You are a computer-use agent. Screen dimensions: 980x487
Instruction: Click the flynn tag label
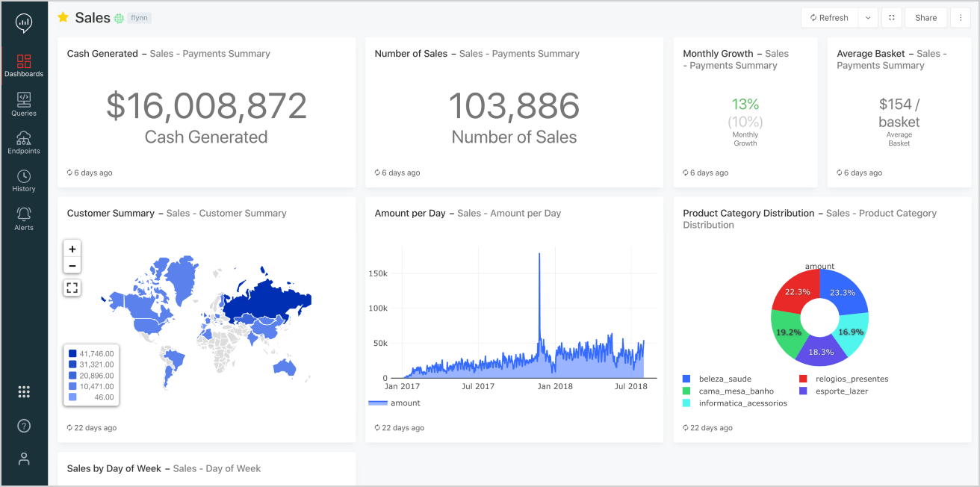pos(139,18)
